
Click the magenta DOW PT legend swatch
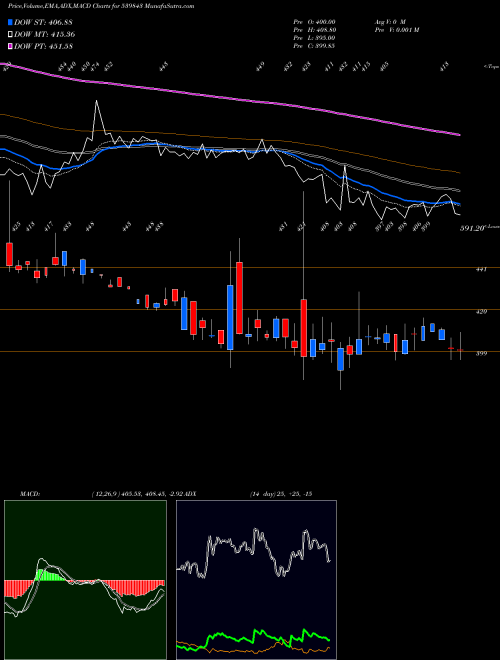11,46
